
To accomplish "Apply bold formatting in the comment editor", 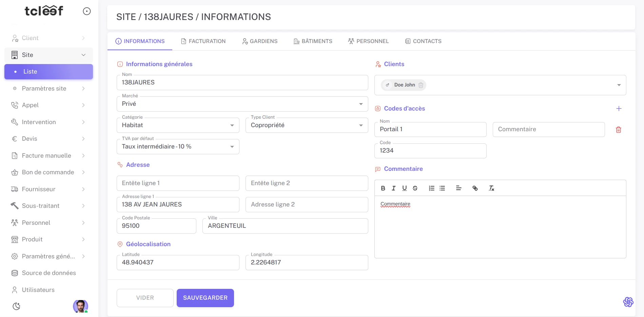I will tap(383, 188).
